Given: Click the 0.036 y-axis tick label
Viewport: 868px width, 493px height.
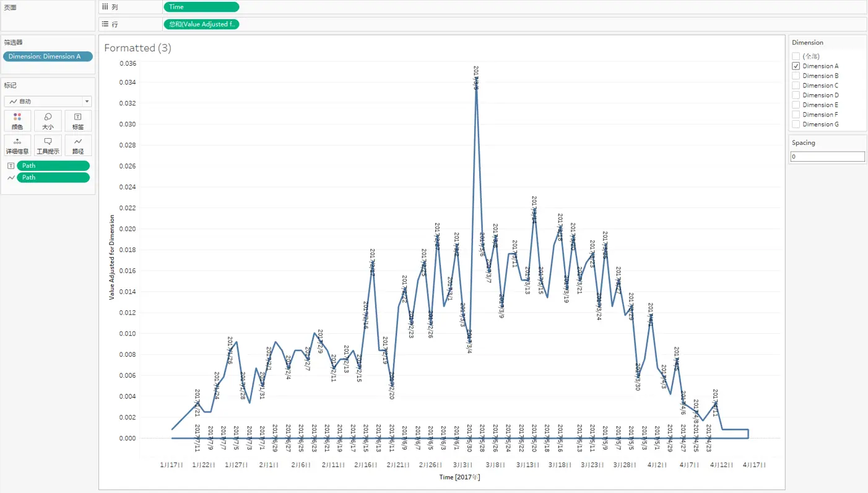Looking at the screenshot, I should pyautogui.click(x=128, y=63).
